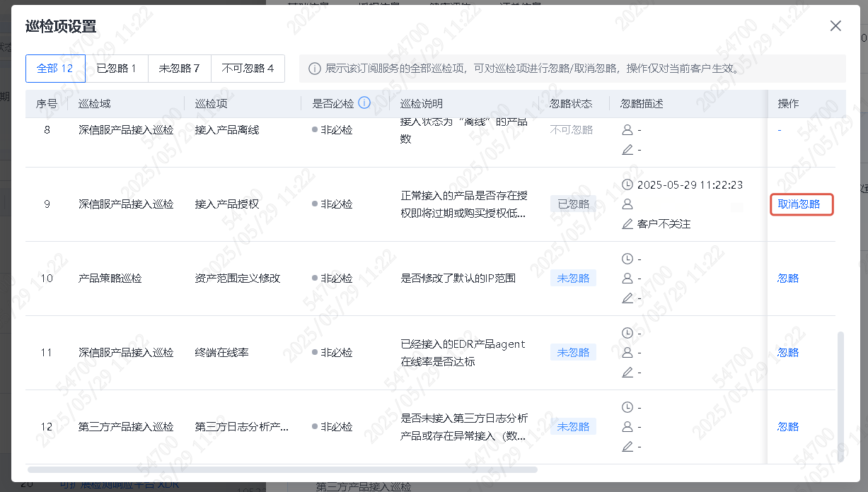
Task: Click the pencil icon next to 客户不关注
Action: click(627, 224)
